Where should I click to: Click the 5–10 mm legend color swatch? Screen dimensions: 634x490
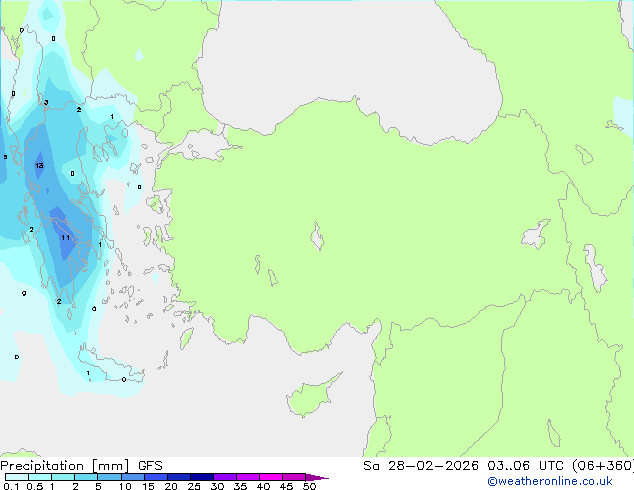(x=109, y=477)
